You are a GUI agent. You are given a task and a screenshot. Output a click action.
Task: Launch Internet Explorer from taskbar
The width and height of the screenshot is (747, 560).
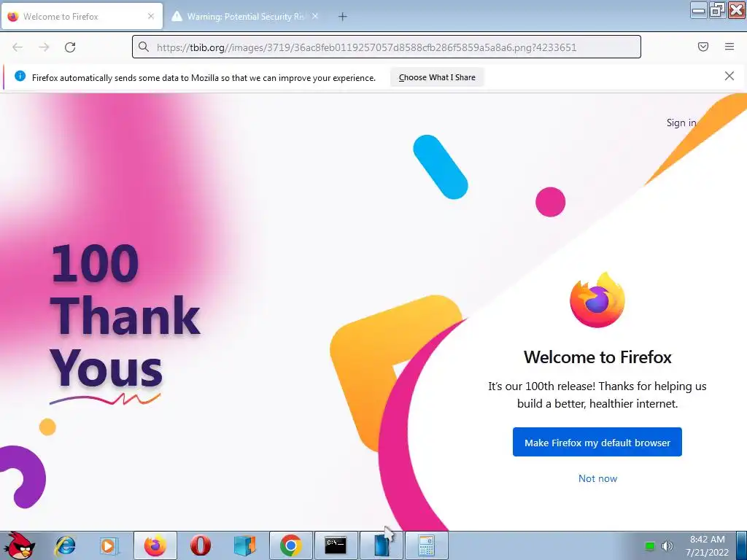[65, 545]
